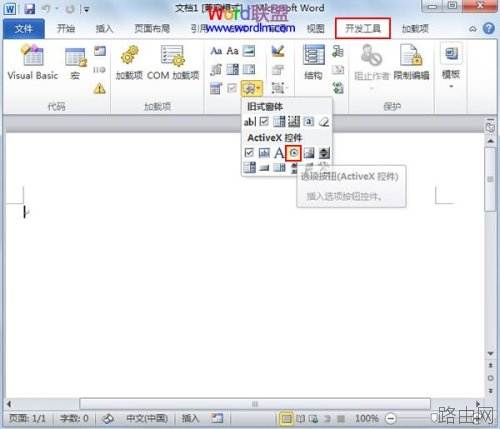
Task: Click the zoom out minus button
Action: (391, 418)
